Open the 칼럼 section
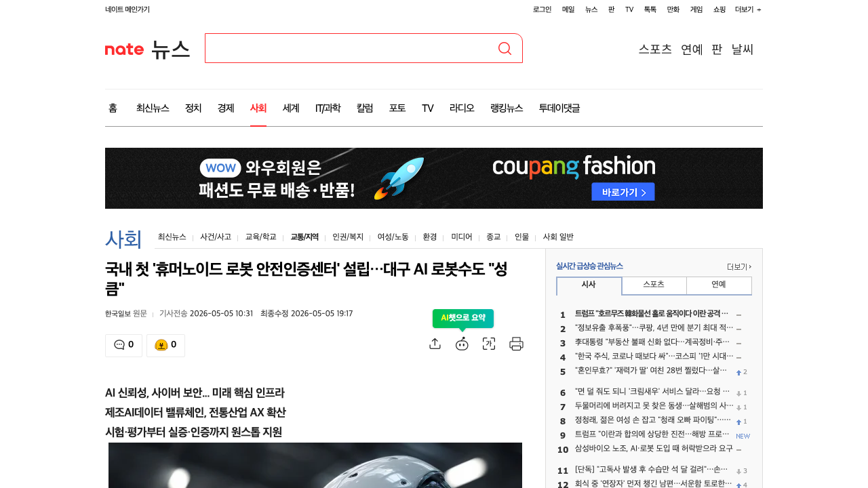The height and width of the screenshot is (488, 868). 365,108
